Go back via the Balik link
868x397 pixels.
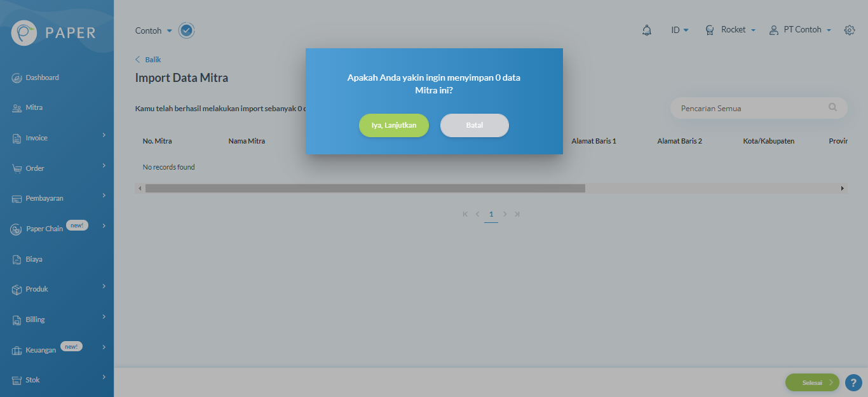pyautogui.click(x=148, y=60)
